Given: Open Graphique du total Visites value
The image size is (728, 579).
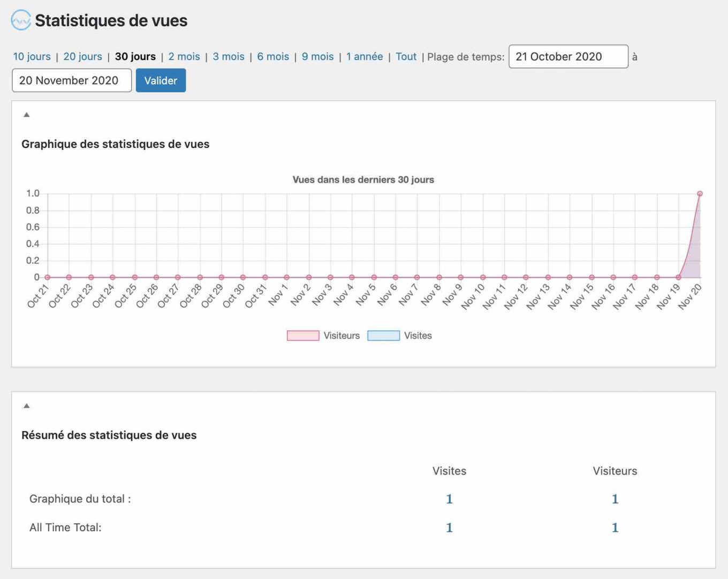Looking at the screenshot, I should pos(449,499).
